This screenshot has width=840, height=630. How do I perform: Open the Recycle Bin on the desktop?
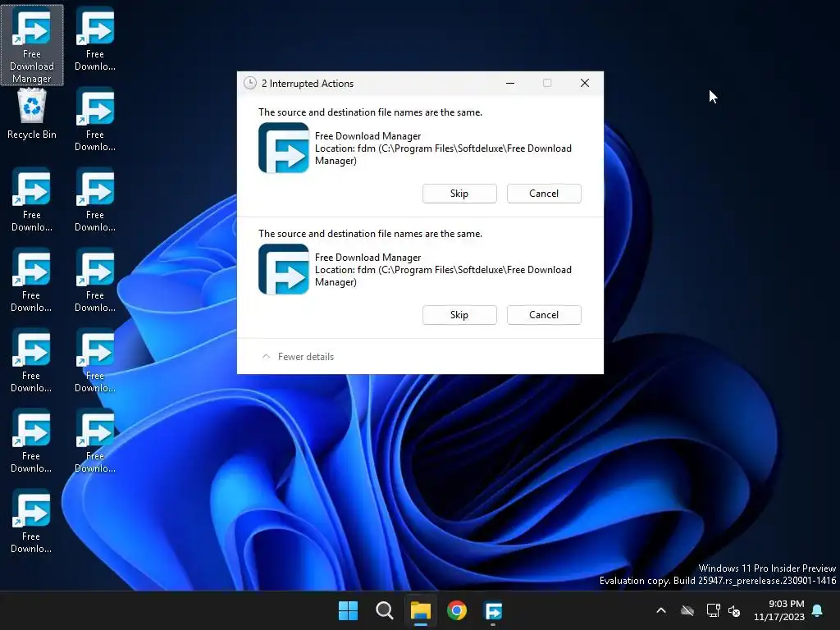(x=32, y=114)
